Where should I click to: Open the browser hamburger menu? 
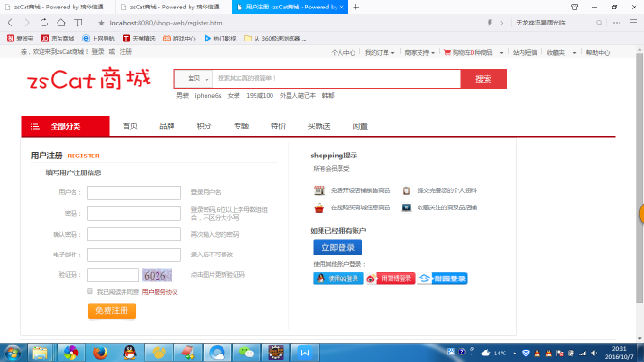(634, 23)
